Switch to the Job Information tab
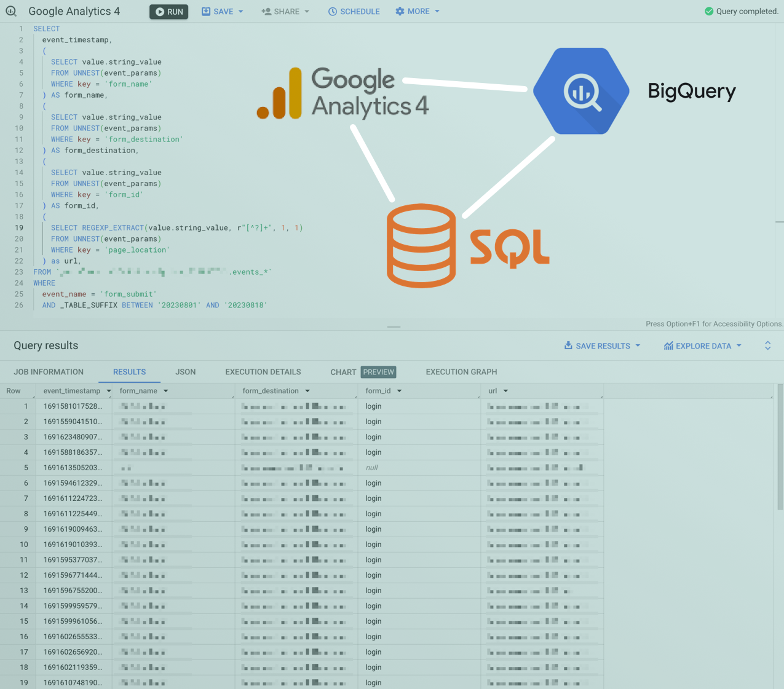Viewport: 784px width, 689px height. pyautogui.click(x=49, y=372)
